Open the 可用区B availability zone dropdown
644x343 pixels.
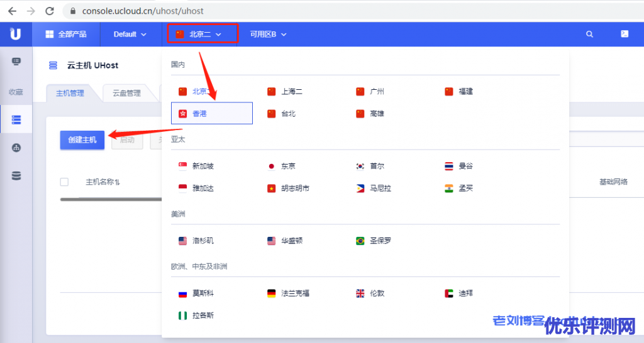[x=268, y=35]
